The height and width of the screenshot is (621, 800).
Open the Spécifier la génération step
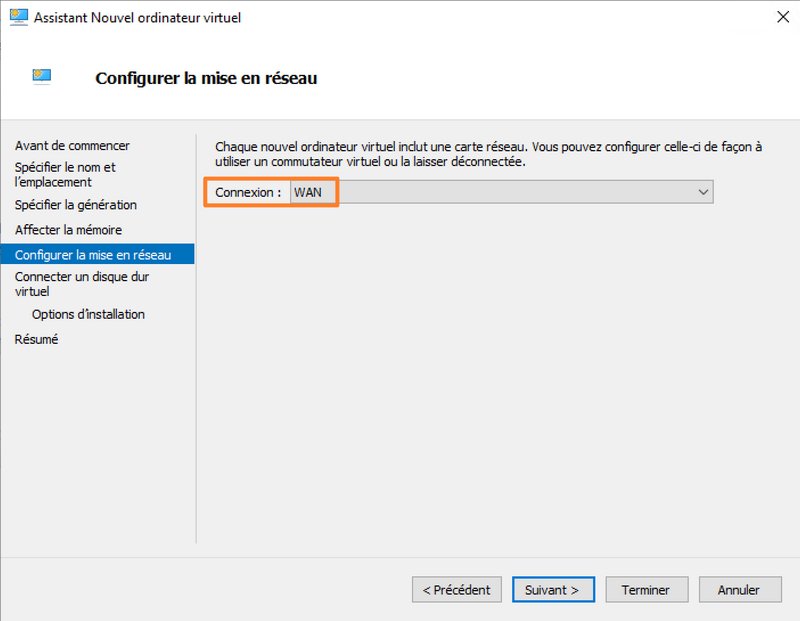tap(76, 205)
